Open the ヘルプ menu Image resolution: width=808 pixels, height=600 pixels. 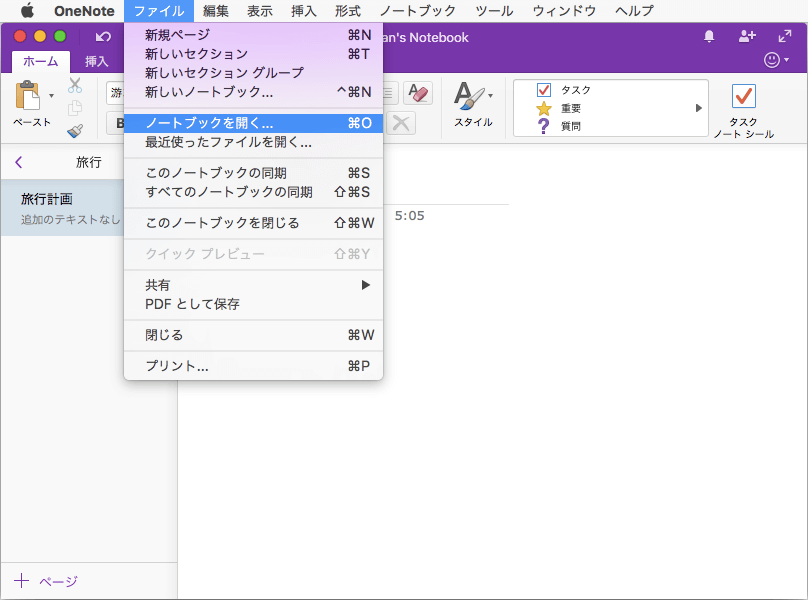point(634,10)
